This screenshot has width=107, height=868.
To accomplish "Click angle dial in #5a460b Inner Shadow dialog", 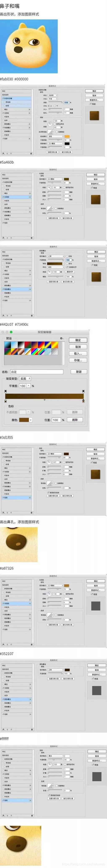I will coord(50,187).
